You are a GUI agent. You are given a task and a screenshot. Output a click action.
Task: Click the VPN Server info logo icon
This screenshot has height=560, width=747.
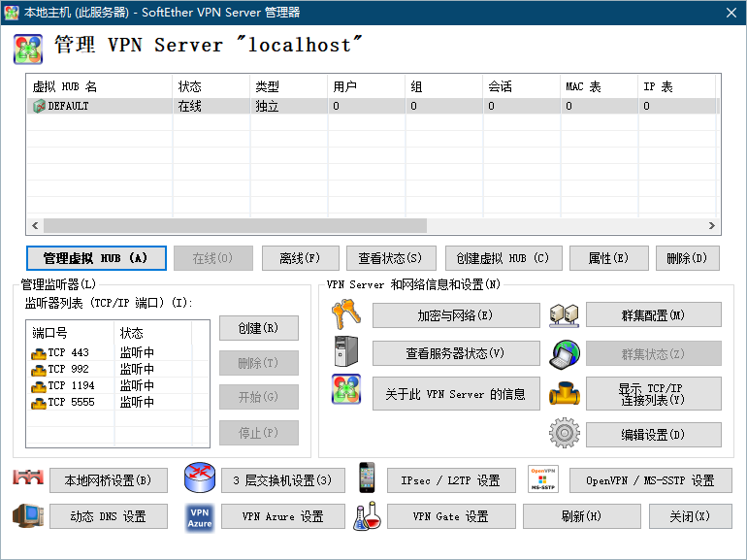[x=346, y=389]
